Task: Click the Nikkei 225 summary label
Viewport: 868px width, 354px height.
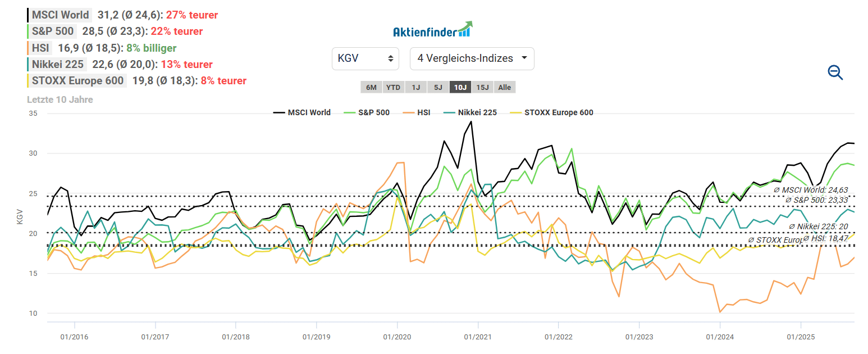Action: 58,64
